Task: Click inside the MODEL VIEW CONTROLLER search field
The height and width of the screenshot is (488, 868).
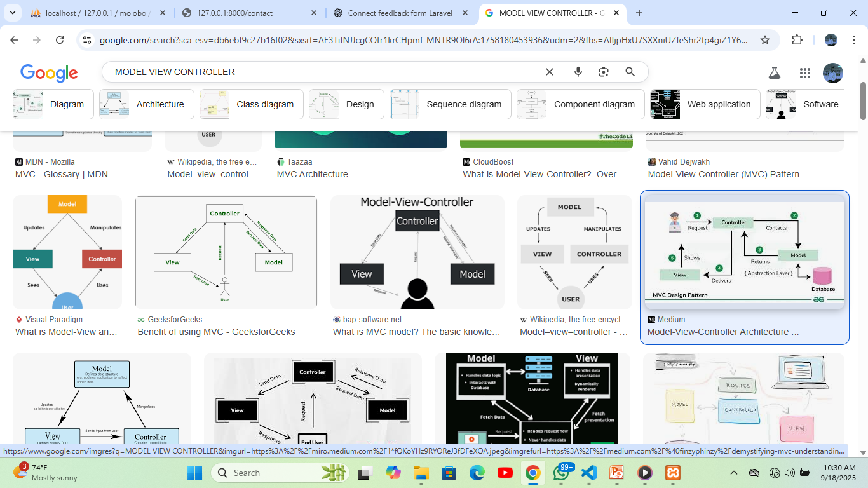Action: coord(324,72)
